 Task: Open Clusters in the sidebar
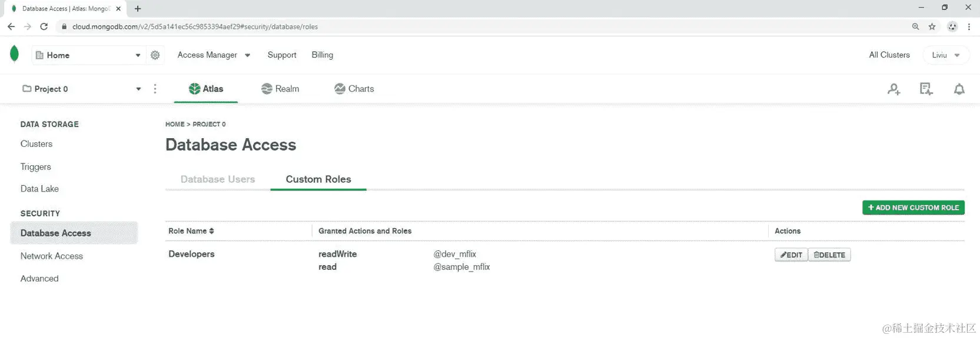36,144
